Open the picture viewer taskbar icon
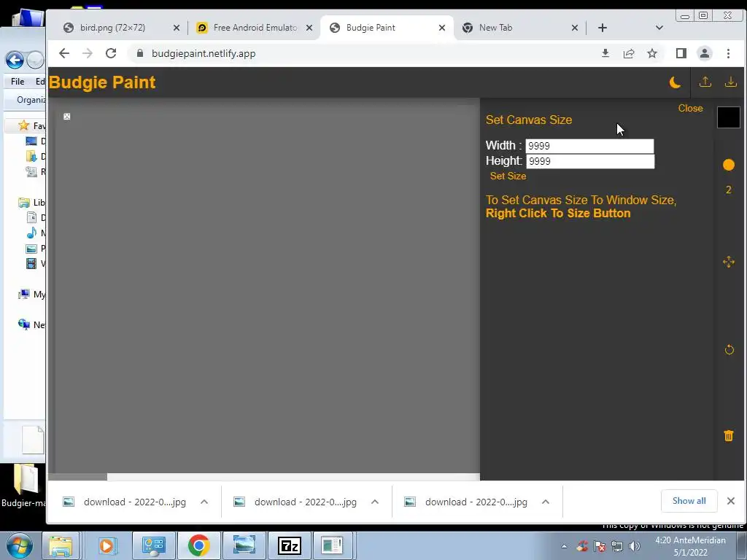The height and width of the screenshot is (560, 747). (x=244, y=545)
